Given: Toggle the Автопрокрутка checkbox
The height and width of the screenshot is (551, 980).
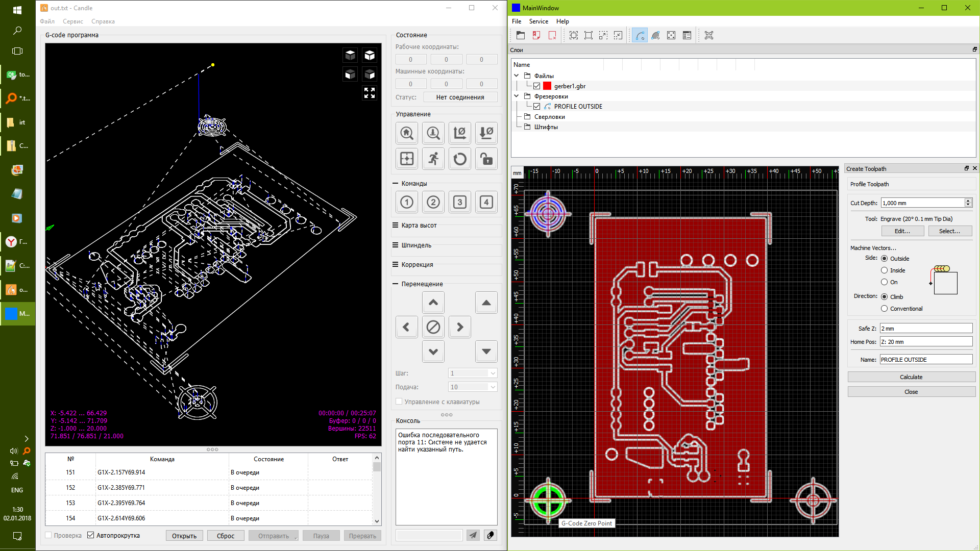Looking at the screenshot, I should pos(91,535).
